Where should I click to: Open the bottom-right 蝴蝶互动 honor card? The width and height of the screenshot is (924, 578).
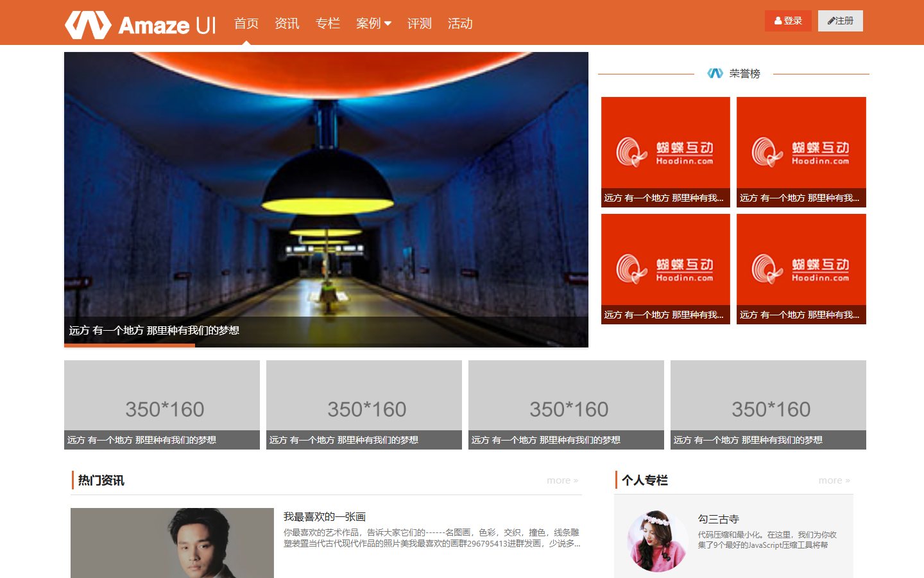coord(801,269)
